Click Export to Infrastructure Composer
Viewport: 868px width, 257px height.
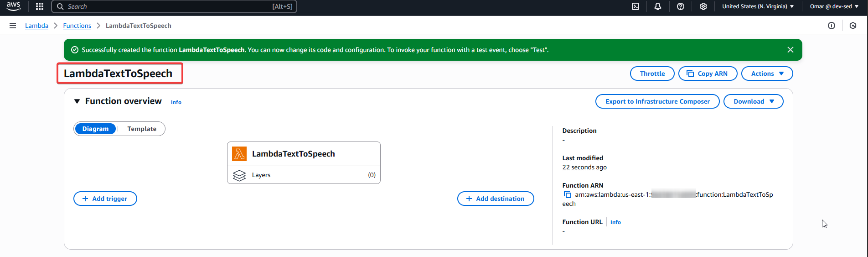click(x=657, y=101)
